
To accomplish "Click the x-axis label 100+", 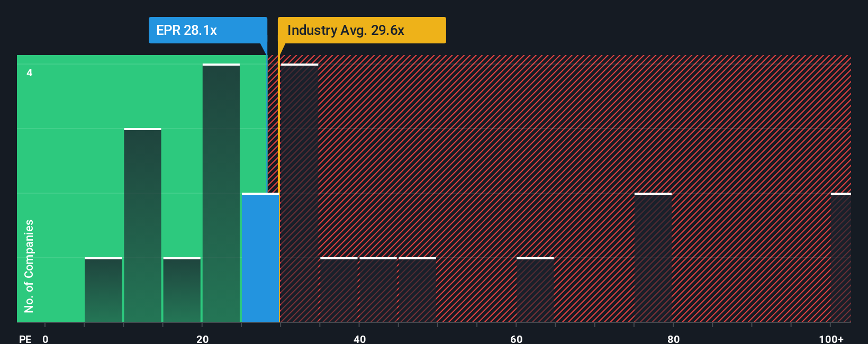I will [x=831, y=339].
